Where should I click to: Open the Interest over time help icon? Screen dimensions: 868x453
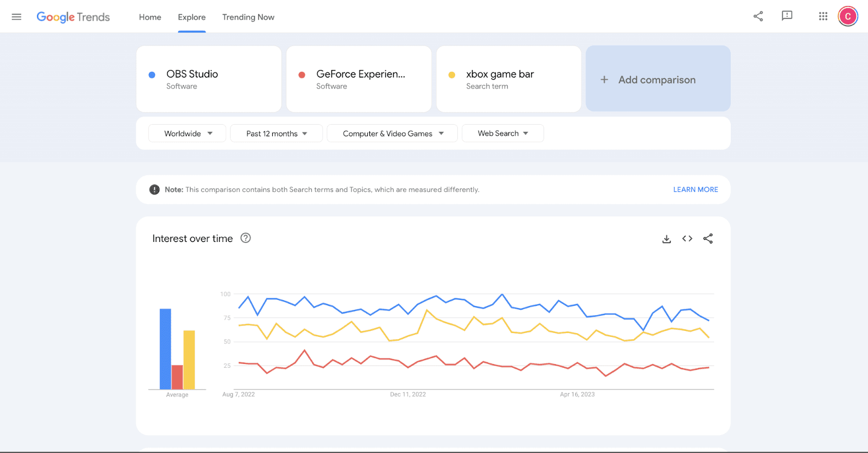click(x=246, y=238)
